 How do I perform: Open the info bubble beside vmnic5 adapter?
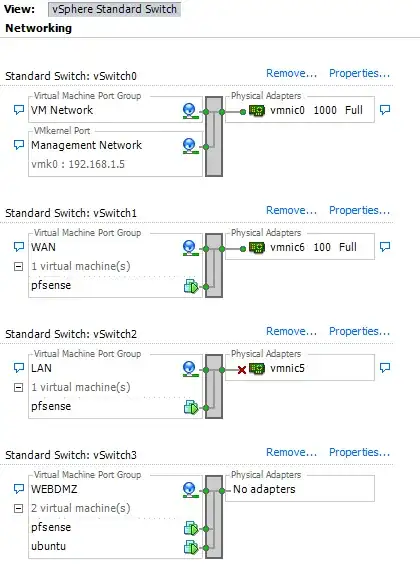[x=385, y=368]
